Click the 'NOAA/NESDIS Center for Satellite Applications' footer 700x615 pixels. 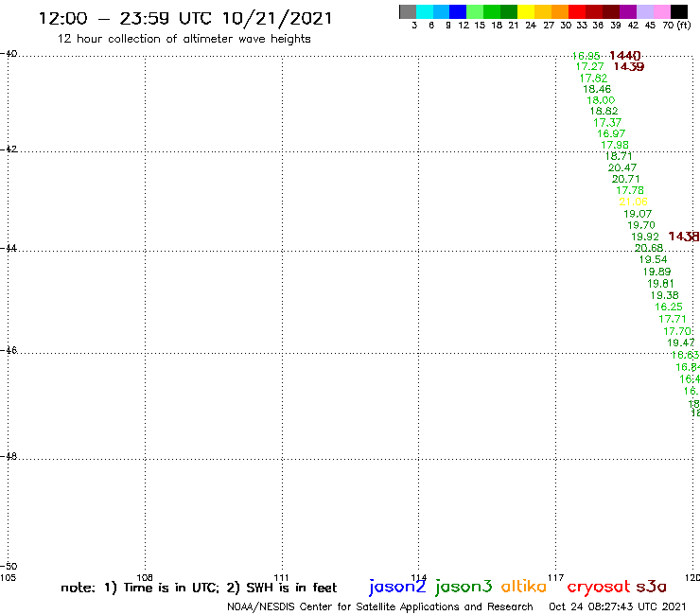coord(342,606)
